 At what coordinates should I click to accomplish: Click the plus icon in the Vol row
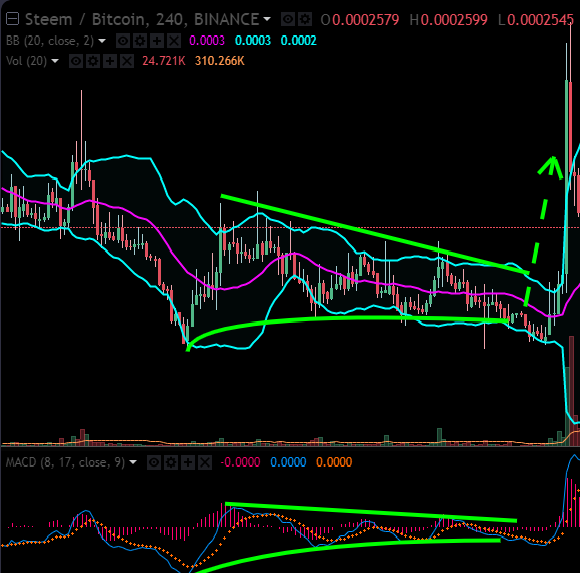(x=110, y=61)
